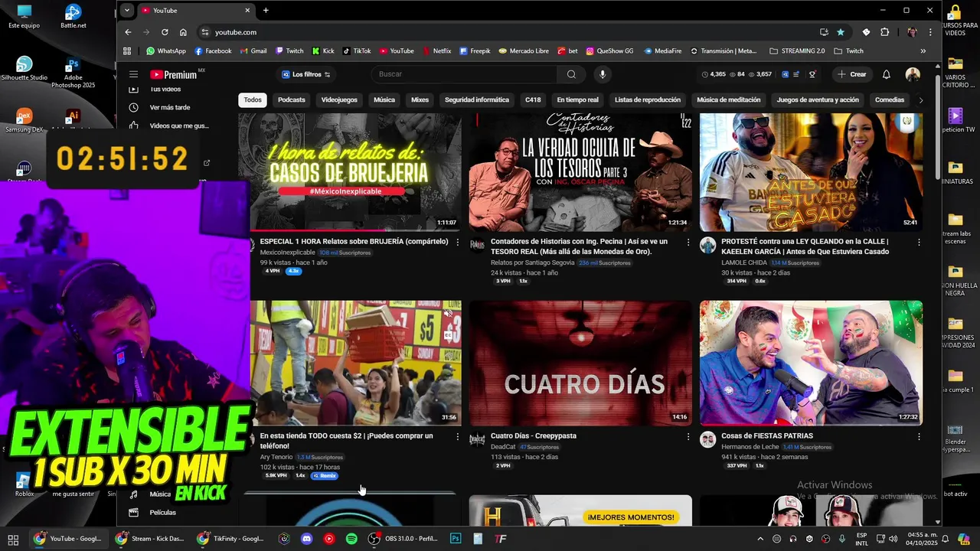Open the Chrome apps grid in bookmarks bar
The width and height of the screenshot is (980, 551).
coord(127,51)
